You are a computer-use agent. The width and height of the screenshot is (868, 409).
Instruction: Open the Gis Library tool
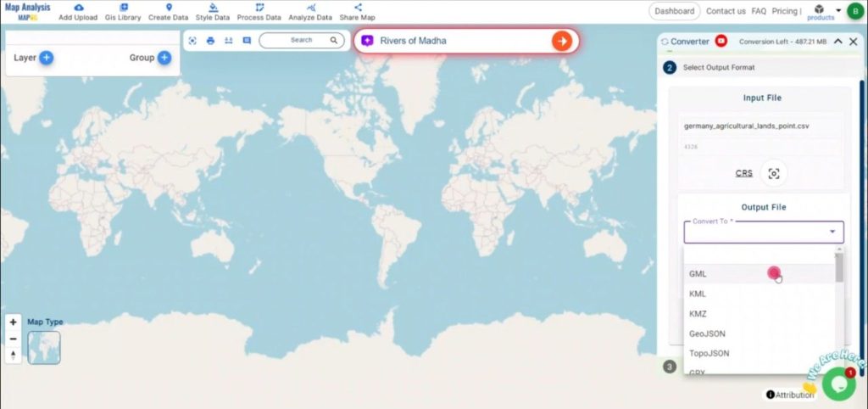[x=123, y=8]
